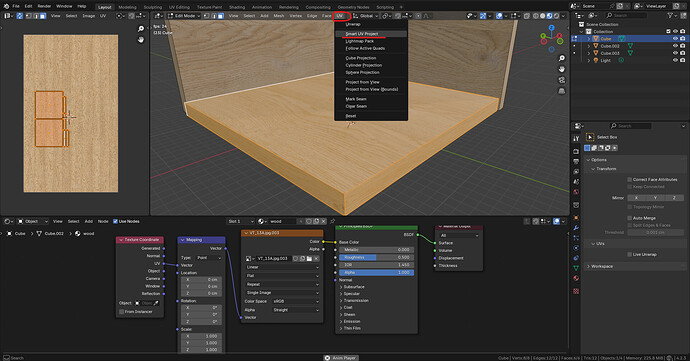Open the View Layer properties tab icon
The height and width of the screenshot is (361, 690).
[x=576, y=172]
